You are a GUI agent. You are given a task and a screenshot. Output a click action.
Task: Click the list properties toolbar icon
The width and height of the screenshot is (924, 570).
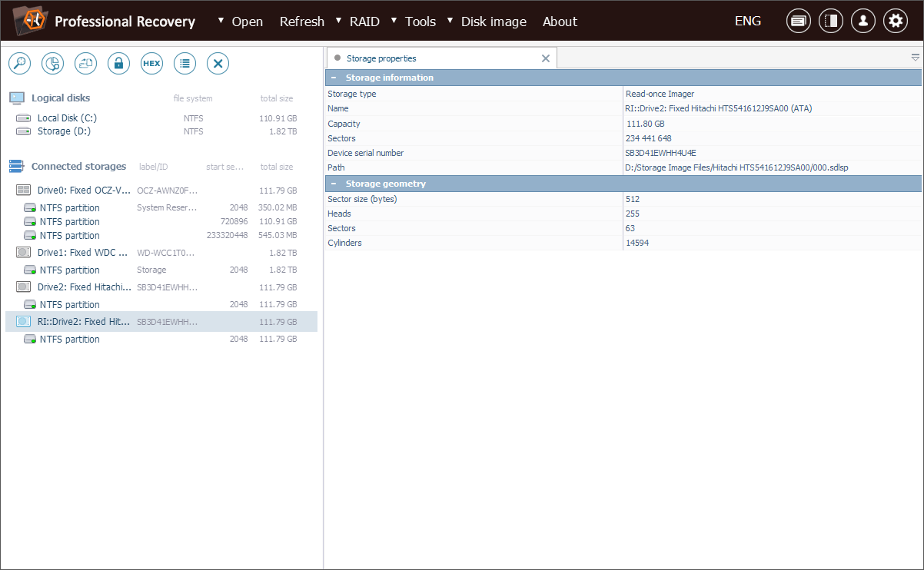[x=184, y=64]
